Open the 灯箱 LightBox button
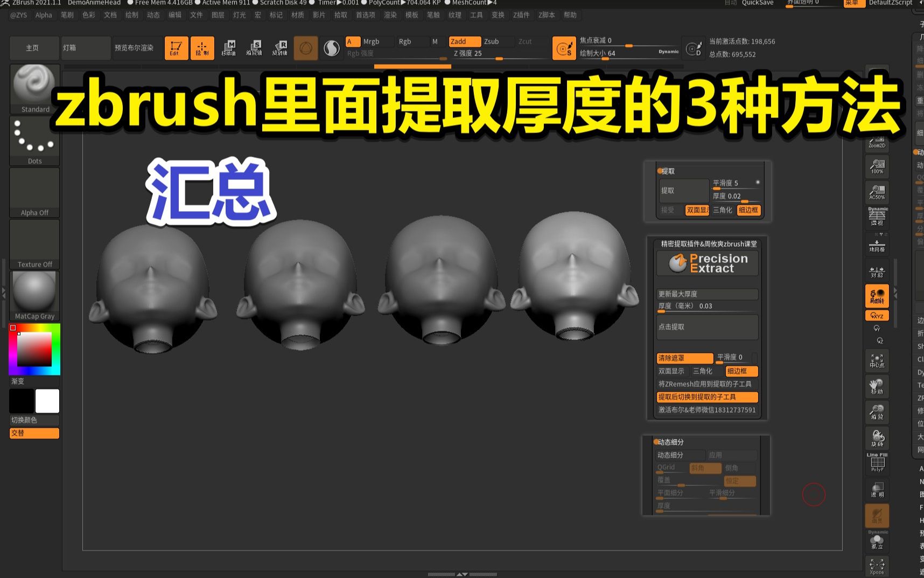 (x=86, y=48)
